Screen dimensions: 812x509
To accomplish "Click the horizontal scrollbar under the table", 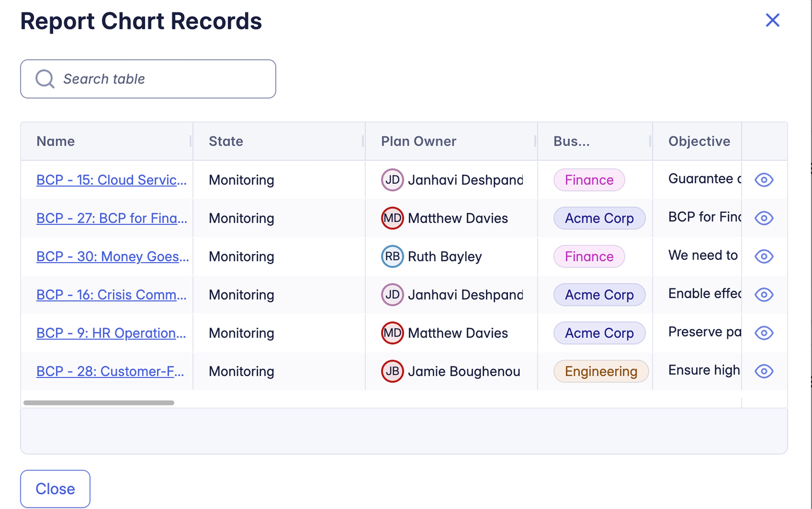I will click(x=99, y=403).
